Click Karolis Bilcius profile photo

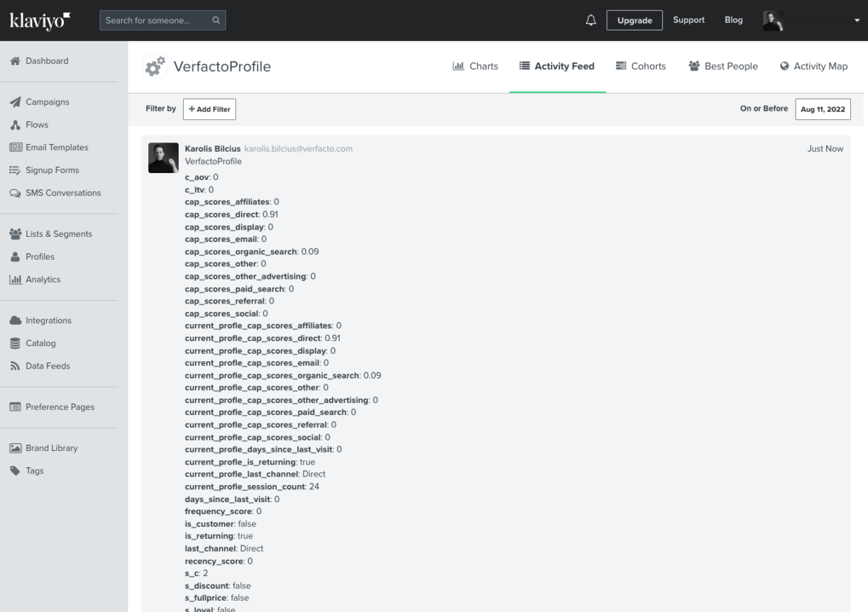pyautogui.click(x=163, y=157)
